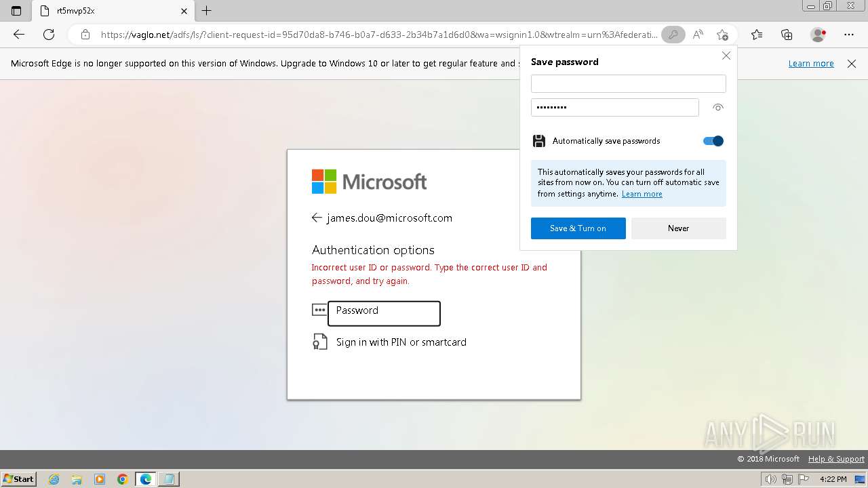Click the password key icon in address bar
Screen dimensions: 868x488
pyautogui.click(x=673, y=35)
